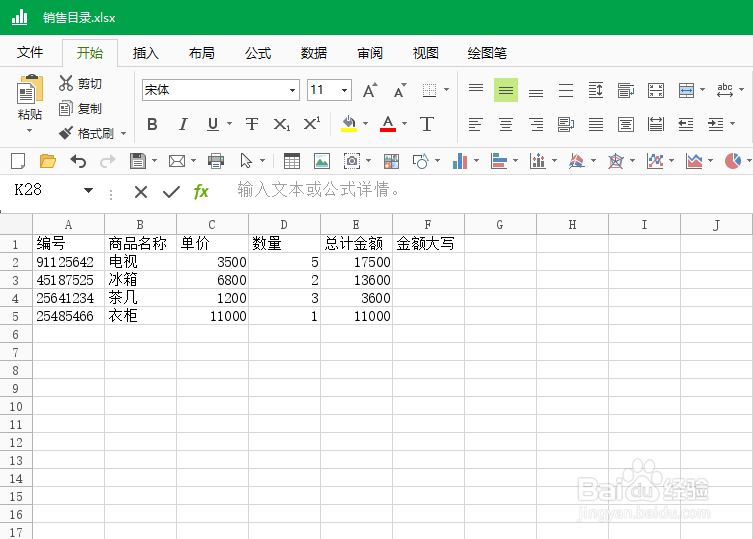Open the 文件 (File) menu

[30, 52]
